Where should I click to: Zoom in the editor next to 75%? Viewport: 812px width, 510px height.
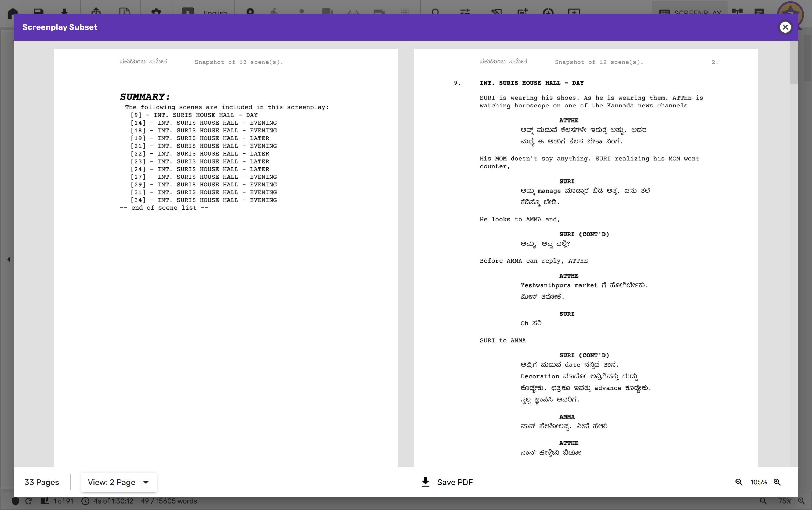click(802, 501)
